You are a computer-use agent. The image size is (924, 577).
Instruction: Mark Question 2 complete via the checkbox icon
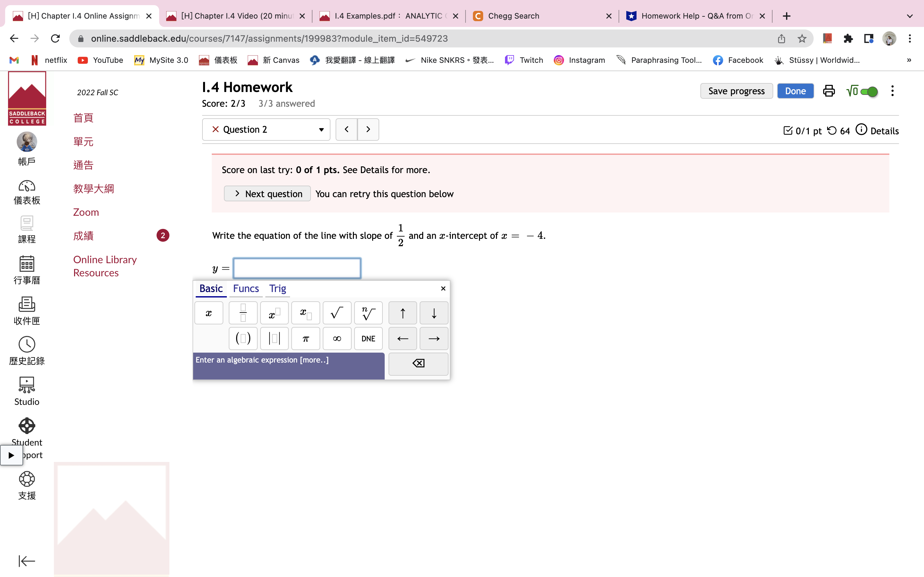coord(788,130)
